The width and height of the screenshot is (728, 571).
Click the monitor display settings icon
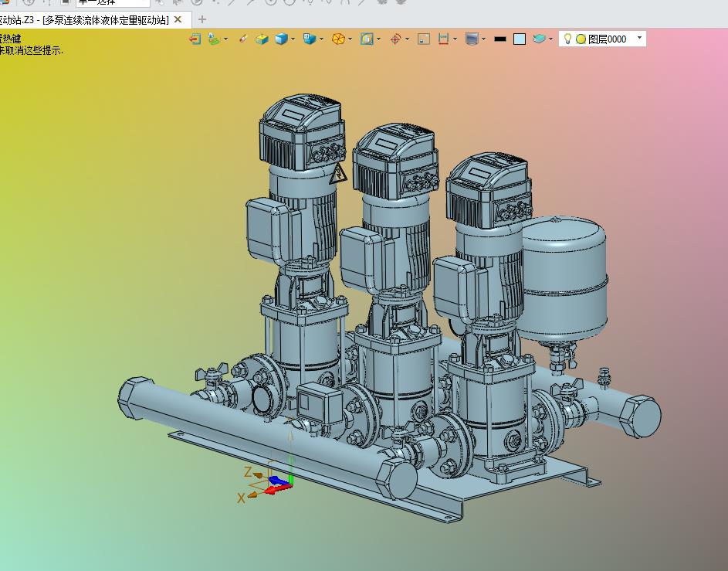(x=472, y=39)
